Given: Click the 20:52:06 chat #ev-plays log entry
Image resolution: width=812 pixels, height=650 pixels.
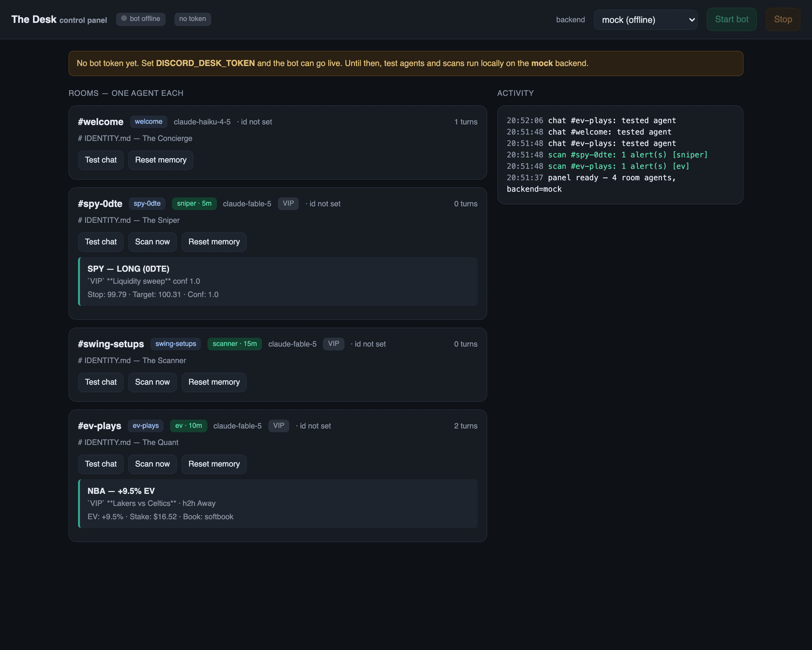Looking at the screenshot, I should [591, 121].
